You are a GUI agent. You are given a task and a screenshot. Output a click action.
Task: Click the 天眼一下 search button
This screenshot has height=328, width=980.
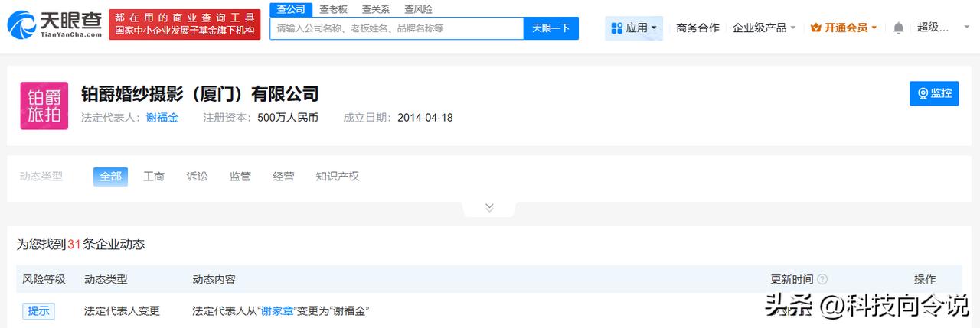pyautogui.click(x=551, y=28)
